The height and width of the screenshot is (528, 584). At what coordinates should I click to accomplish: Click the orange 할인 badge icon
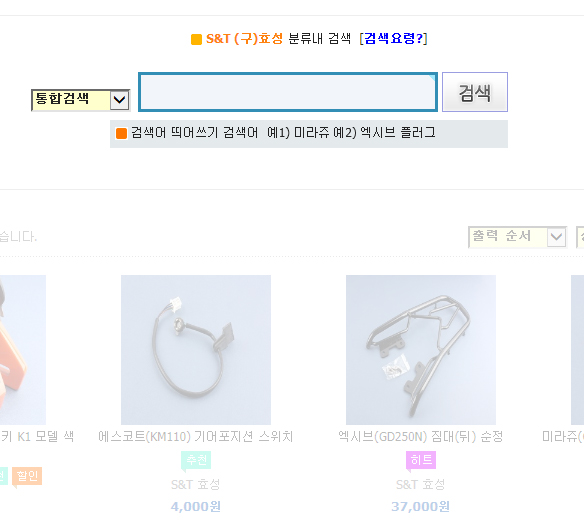pos(27,477)
